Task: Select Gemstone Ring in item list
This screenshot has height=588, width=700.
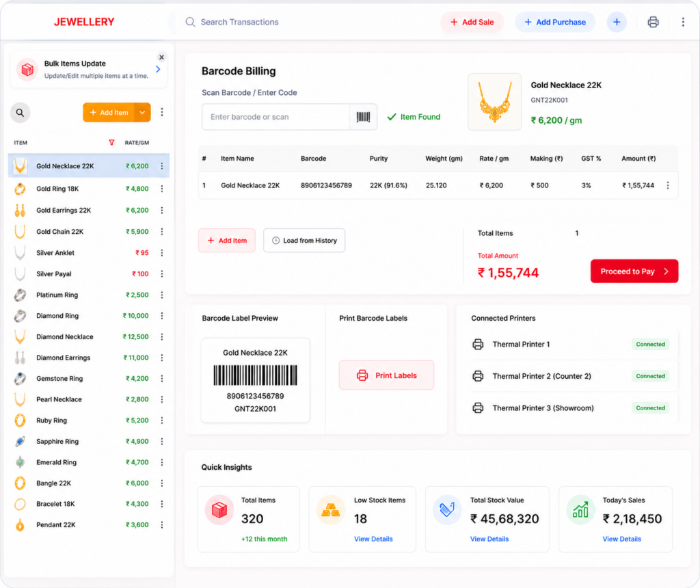Action: [x=89, y=379]
